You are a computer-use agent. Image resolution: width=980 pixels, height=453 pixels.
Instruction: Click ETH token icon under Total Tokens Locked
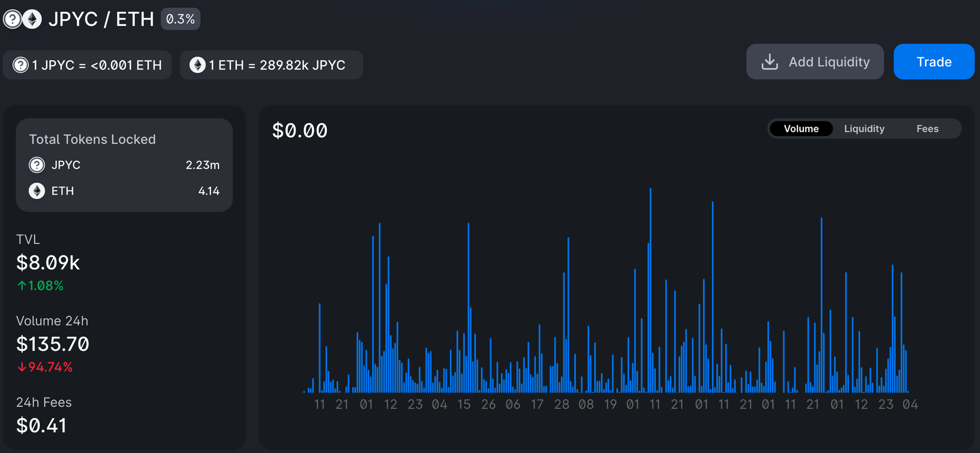[x=37, y=191]
